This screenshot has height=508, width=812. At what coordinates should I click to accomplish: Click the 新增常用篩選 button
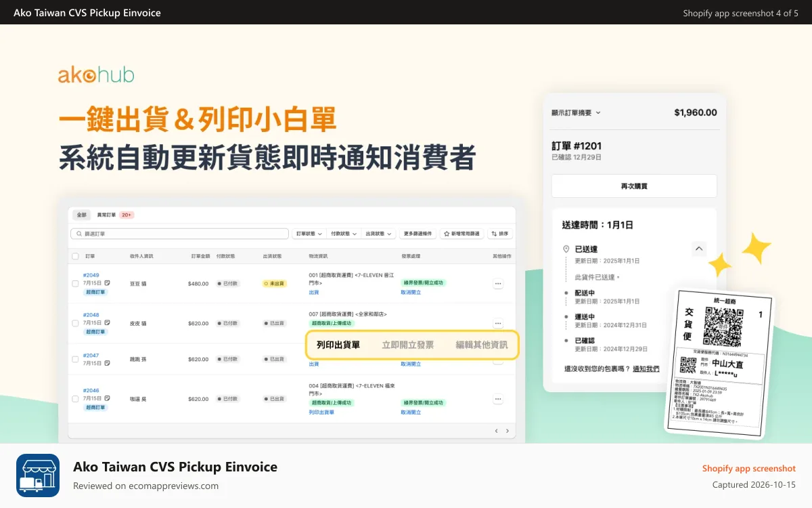pos(462,234)
